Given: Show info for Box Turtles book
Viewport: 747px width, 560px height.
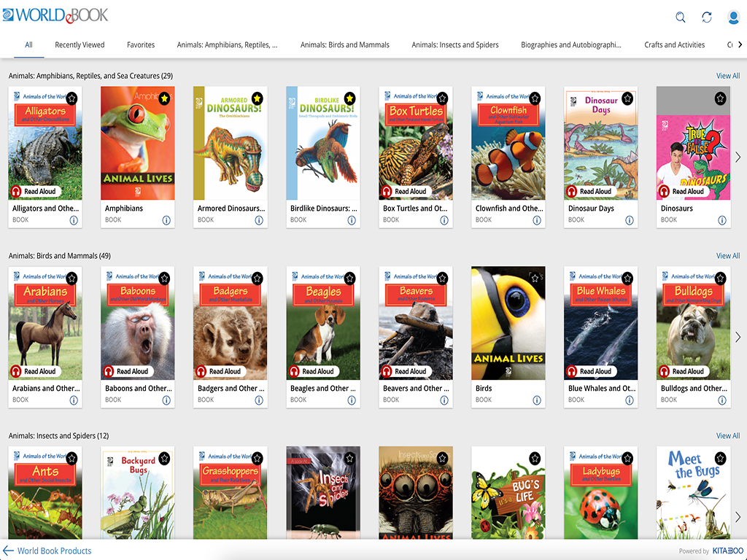Looking at the screenshot, I should 444,220.
